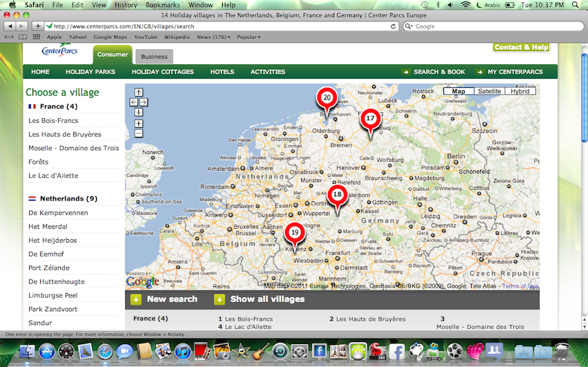Click map marker number 20
Image resolution: width=588 pixels, height=367 pixels.
[327, 98]
